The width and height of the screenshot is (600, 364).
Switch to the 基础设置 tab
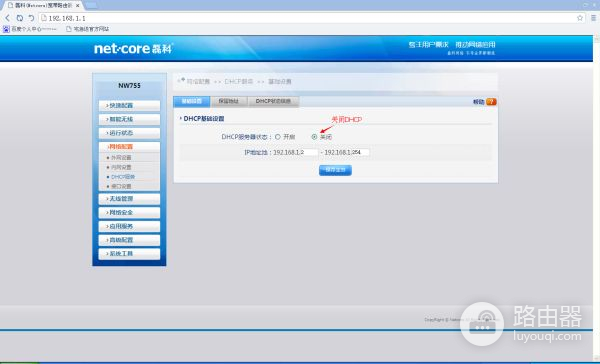[x=192, y=101]
